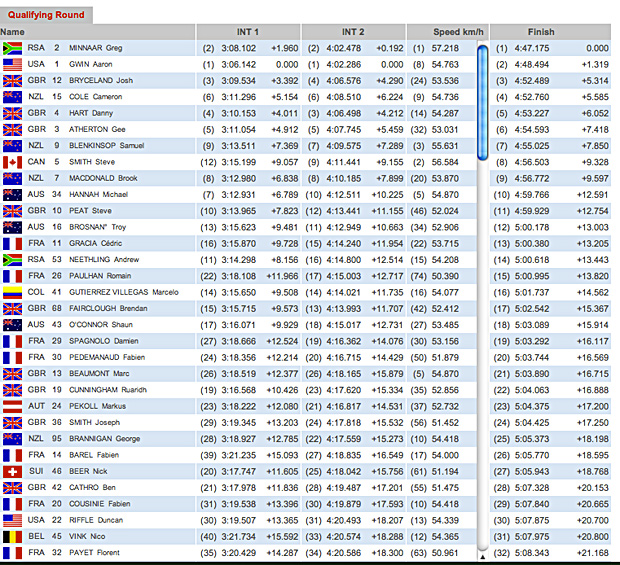Click the Australian flag beside HANNAH Michael
620x565 pixels.
(x=14, y=194)
